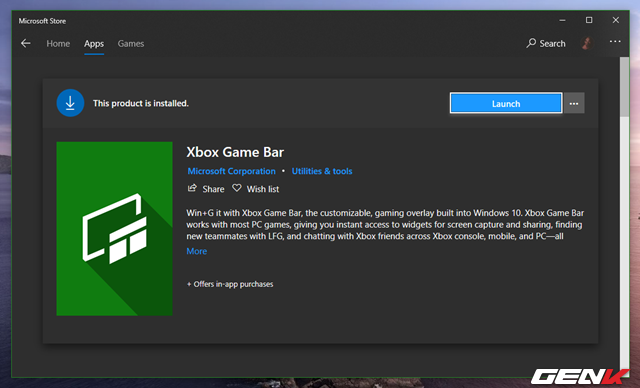Minimize the Microsoft Store window
Image resolution: width=640 pixels, height=388 pixels.
click(562, 20)
